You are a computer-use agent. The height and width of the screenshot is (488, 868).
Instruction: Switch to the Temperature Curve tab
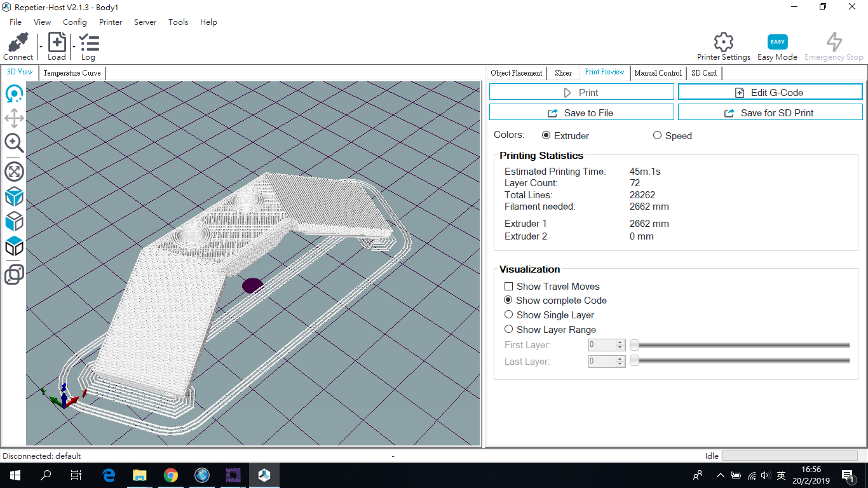pos(72,73)
